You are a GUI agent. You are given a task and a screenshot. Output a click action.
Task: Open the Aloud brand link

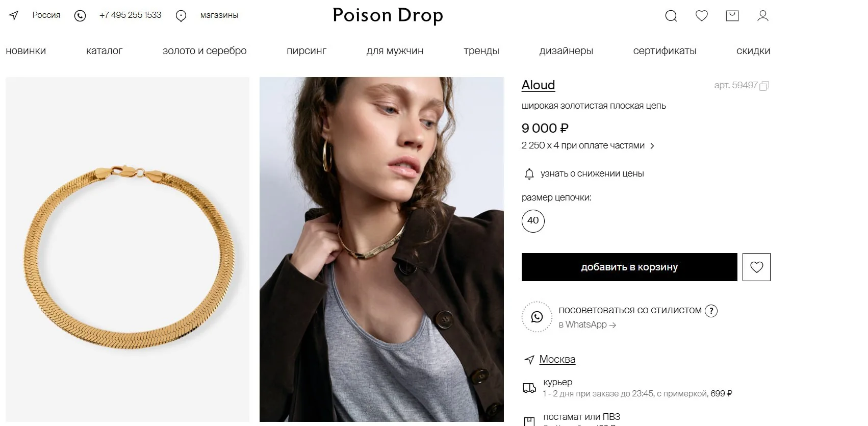tap(538, 85)
